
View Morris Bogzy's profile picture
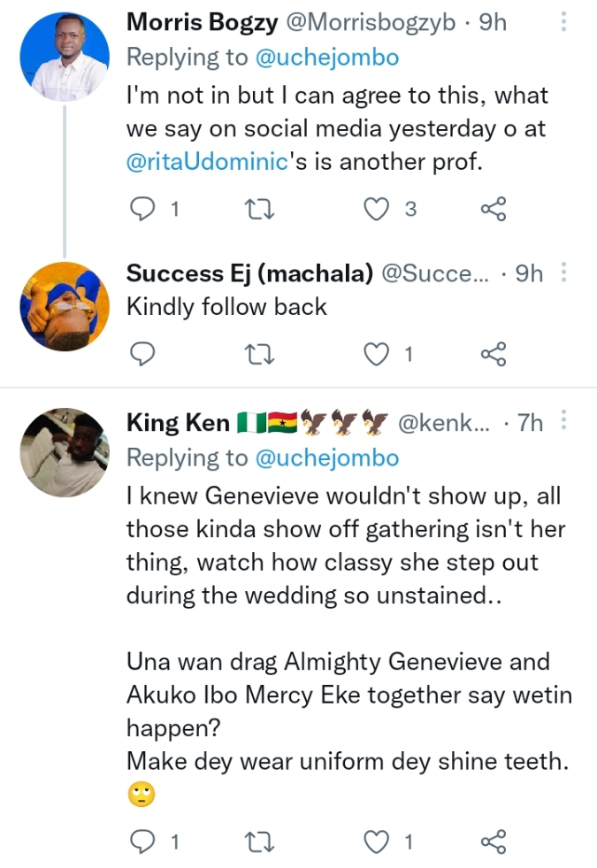point(64,57)
